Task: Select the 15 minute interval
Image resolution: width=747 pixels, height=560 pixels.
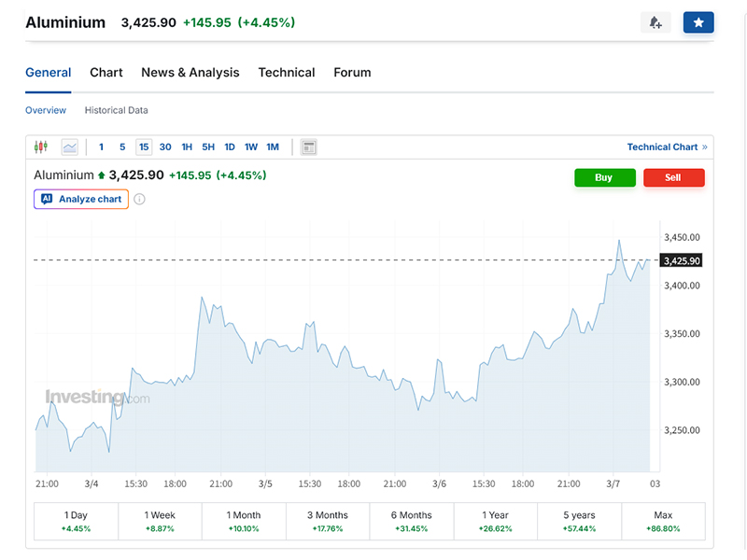Action: 144,147
